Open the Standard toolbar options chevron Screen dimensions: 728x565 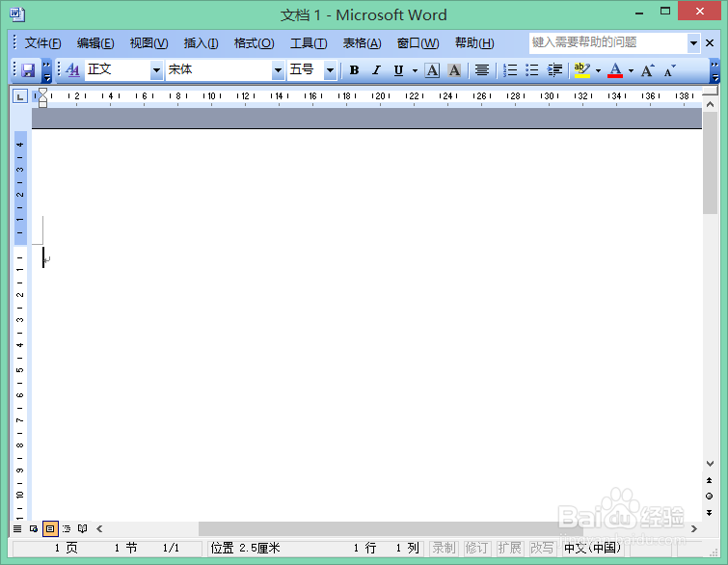[x=47, y=70]
